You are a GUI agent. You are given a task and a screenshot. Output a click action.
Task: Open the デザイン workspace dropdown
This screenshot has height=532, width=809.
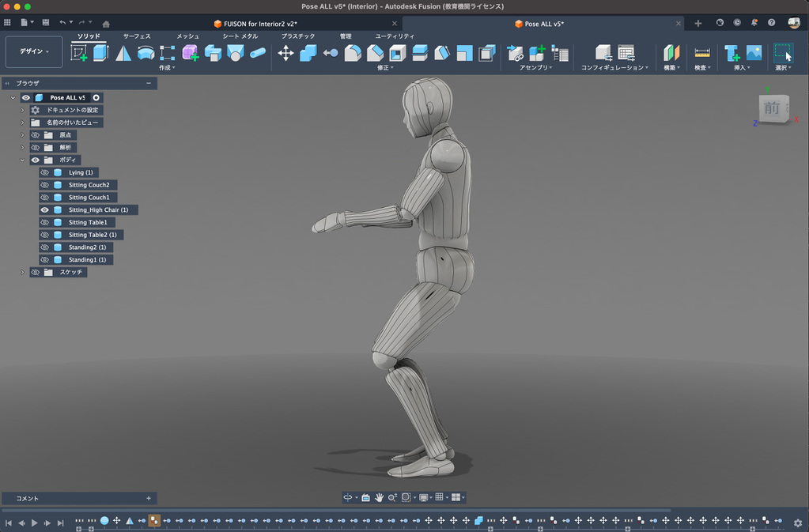point(34,51)
